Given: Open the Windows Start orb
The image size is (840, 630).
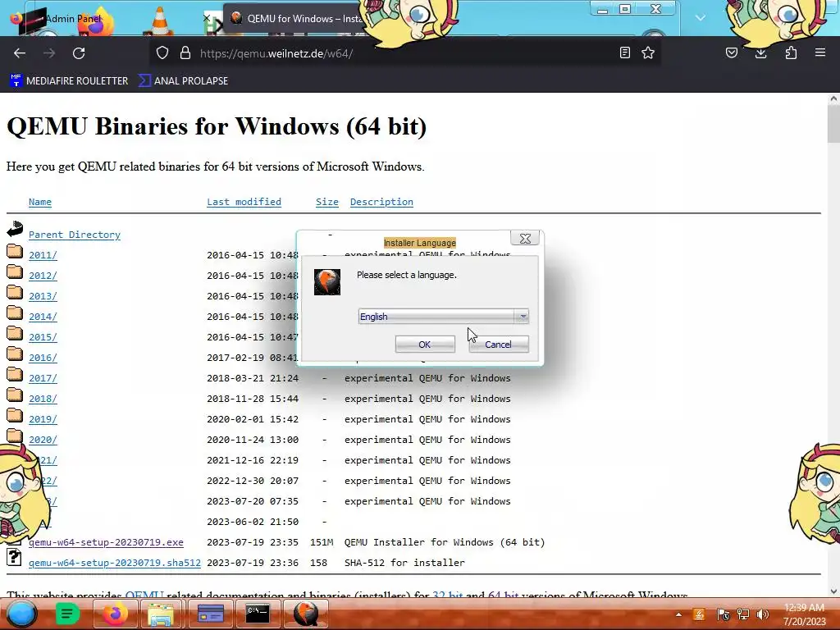Looking at the screenshot, I should [x=21, y=614].
